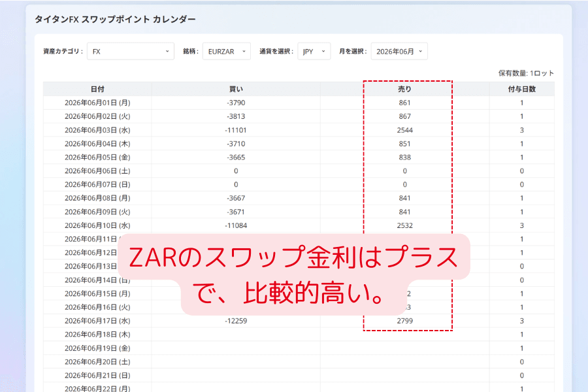
Task: Click the 保有数量: 1ロット label
Action: coord(526,73)
